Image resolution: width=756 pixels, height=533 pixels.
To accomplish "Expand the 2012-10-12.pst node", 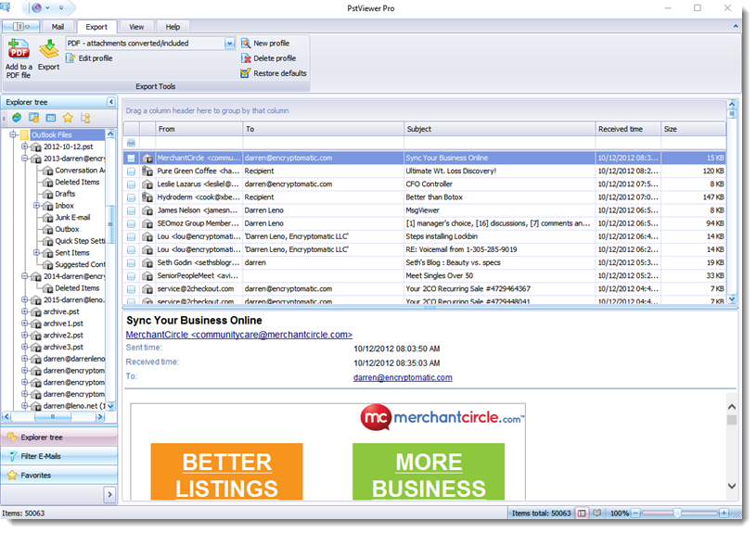I will tap(25, 146).
